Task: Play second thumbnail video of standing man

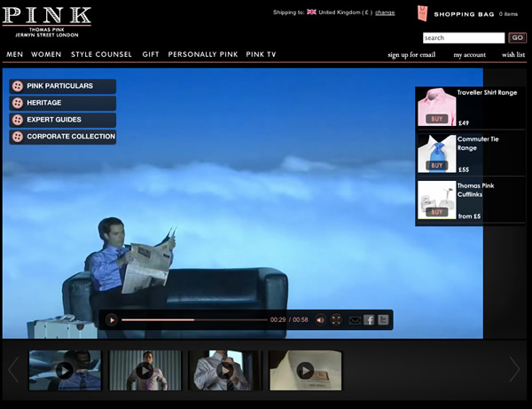Action: pyautogui.click(x=145, y=370)
